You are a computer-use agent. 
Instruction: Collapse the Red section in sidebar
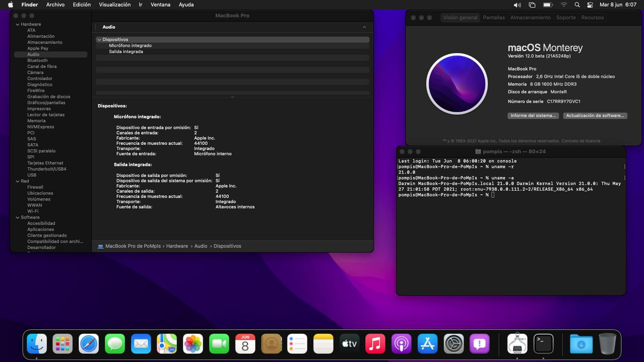[x=18, y=181]
